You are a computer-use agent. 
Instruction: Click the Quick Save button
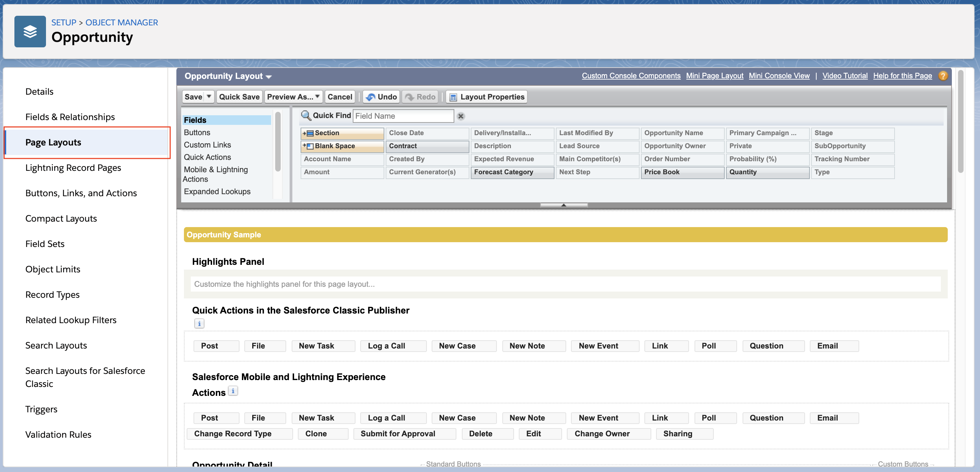239,97
